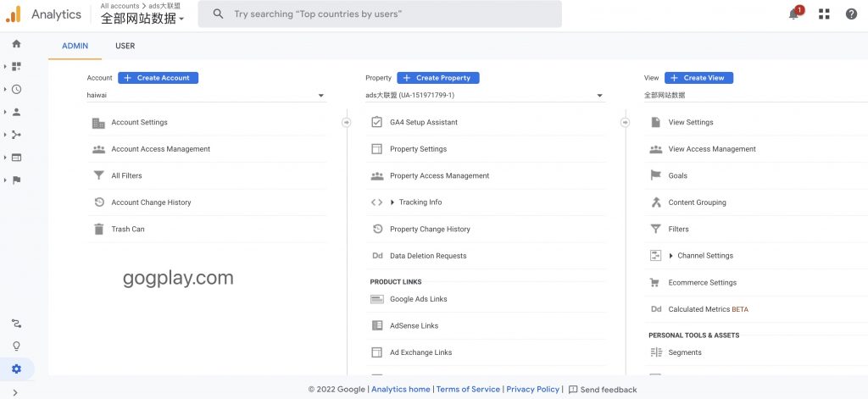Click the Create Account button
This screenshot has width=868, height=399.
(158, 78)
